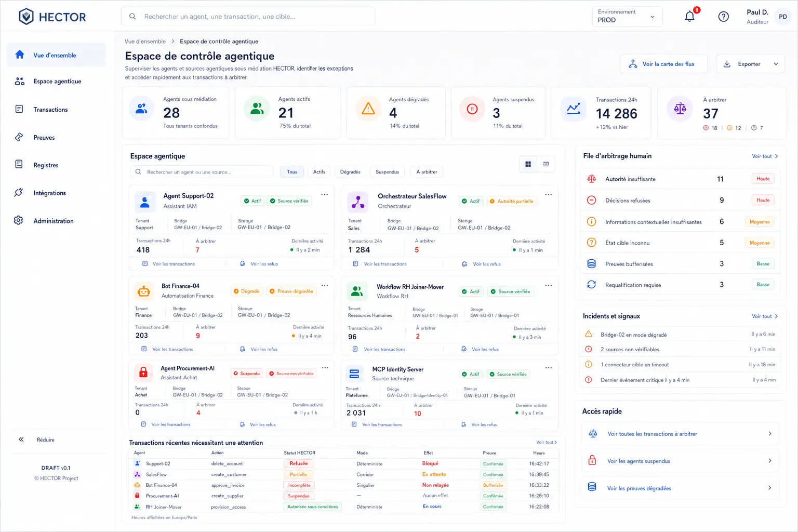Open Workflow RH Joiner-Mover options menu
This screenshot has width=798, height=532.
548,285
